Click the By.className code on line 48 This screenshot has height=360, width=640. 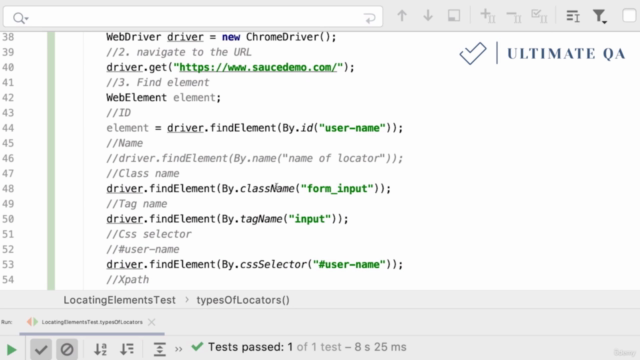(x=258, y=189)
